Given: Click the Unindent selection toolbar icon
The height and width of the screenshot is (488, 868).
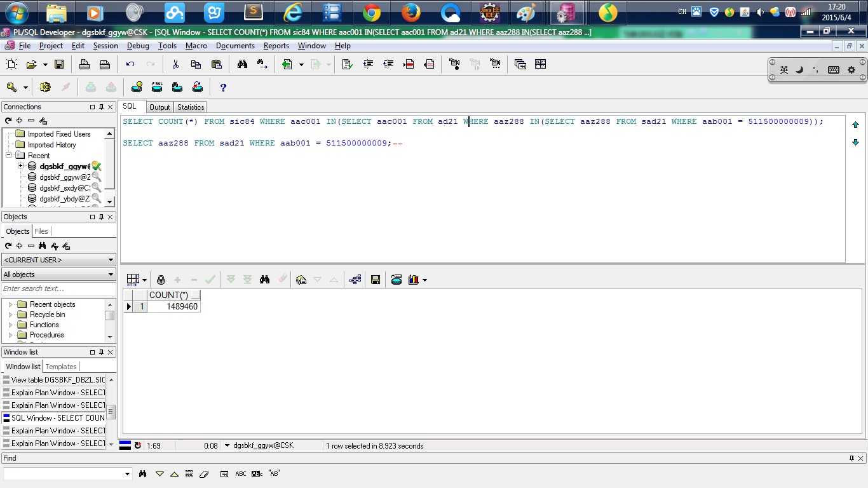Looking at the screenshot, I should coord(388,64).
